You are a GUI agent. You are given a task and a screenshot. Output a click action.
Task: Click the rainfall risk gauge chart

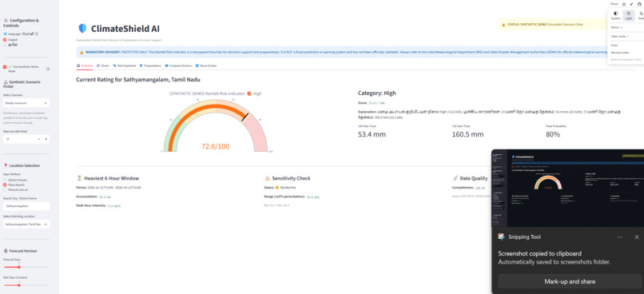pyautogui.click(x=215, y=125)
